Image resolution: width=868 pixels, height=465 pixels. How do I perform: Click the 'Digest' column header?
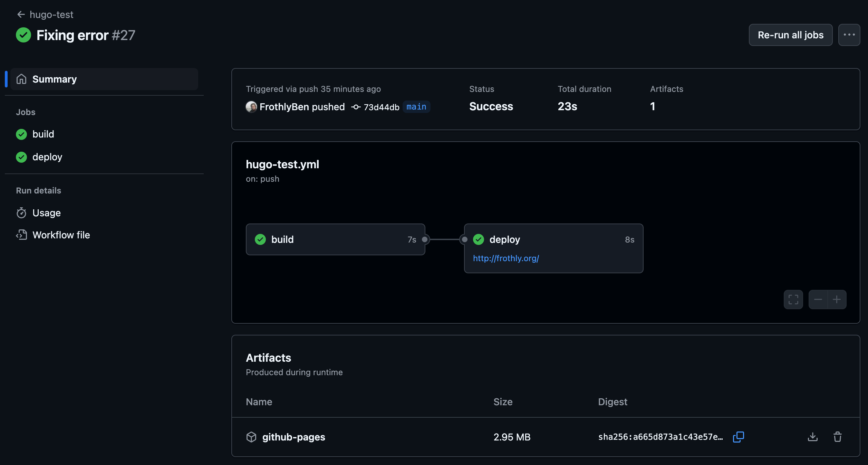[x=613, y=402]
